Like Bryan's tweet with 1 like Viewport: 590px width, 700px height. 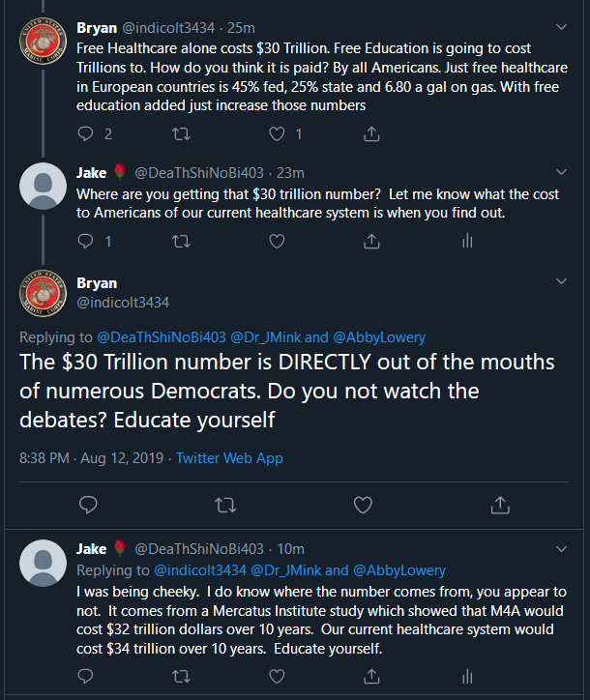tap(278, 134)
